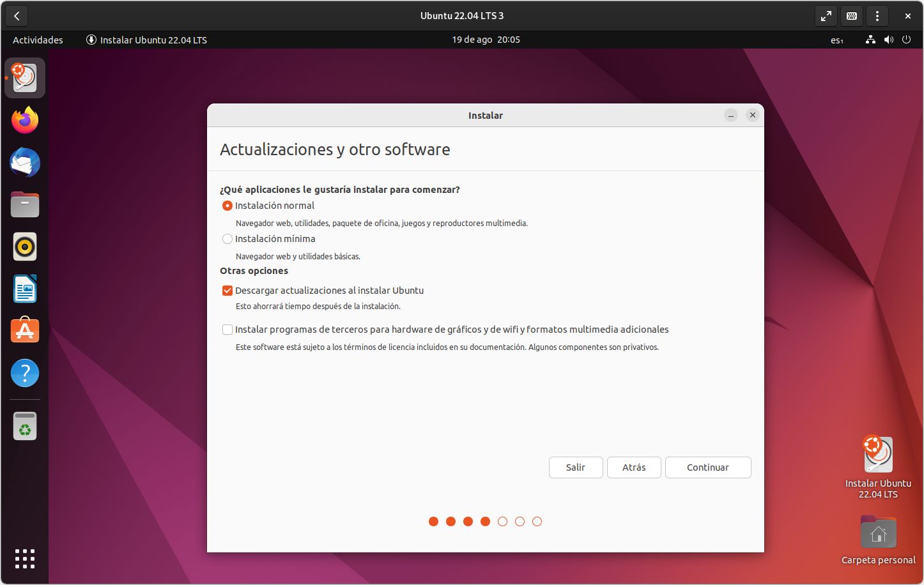The height and width of the screenshot is (585, 924).
Task: Open Rhythmbox music player
Action: [25, 247]
